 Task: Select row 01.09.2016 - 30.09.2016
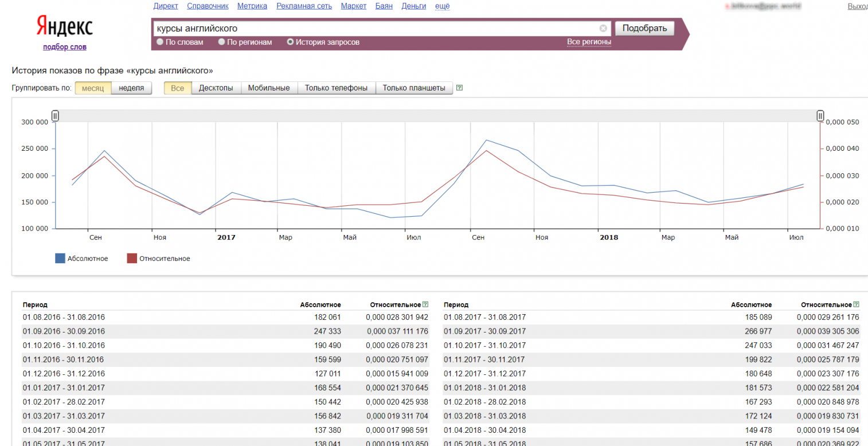225,331
